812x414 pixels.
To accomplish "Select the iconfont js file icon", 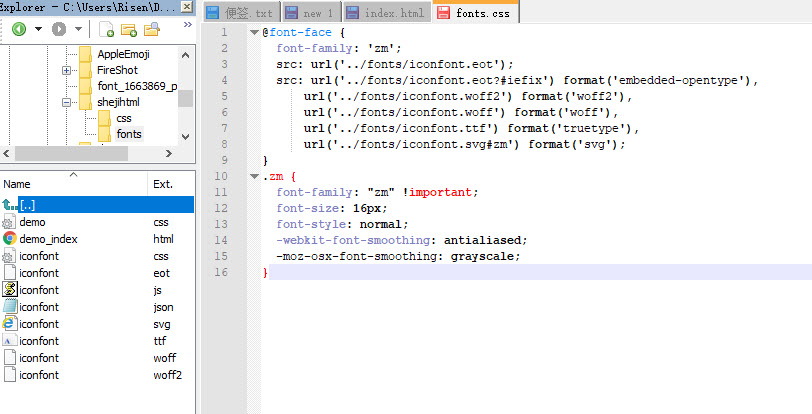I will [9, 290].
